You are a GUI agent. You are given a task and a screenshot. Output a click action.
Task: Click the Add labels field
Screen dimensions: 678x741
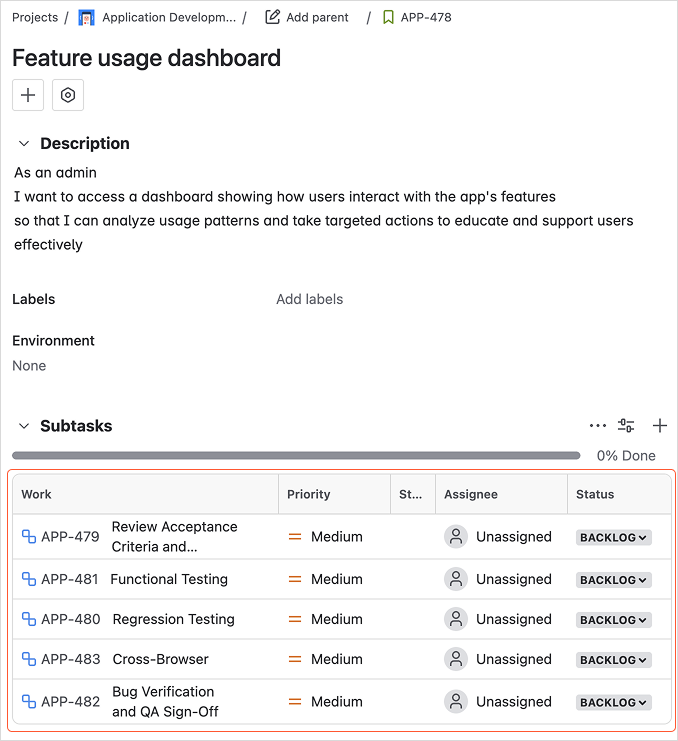pyautogui.click(x=310, y=299)
